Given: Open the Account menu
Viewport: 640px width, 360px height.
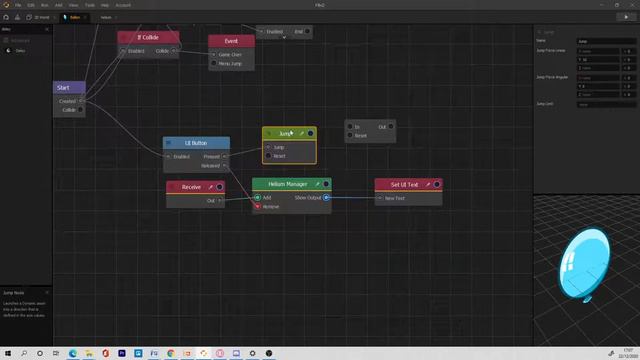Looking at the screenshot, I should coord(123,5).
